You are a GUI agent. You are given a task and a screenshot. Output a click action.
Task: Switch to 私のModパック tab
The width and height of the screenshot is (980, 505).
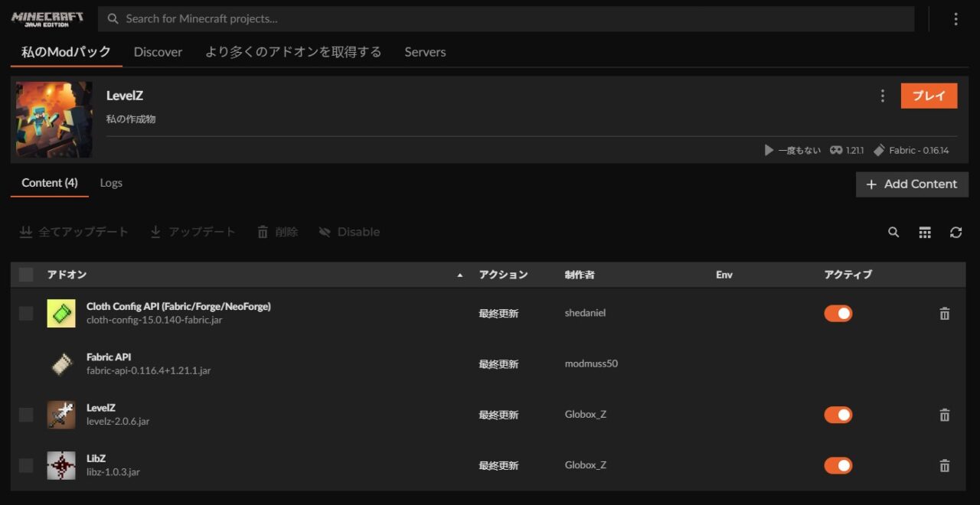[x=66, y=52]
